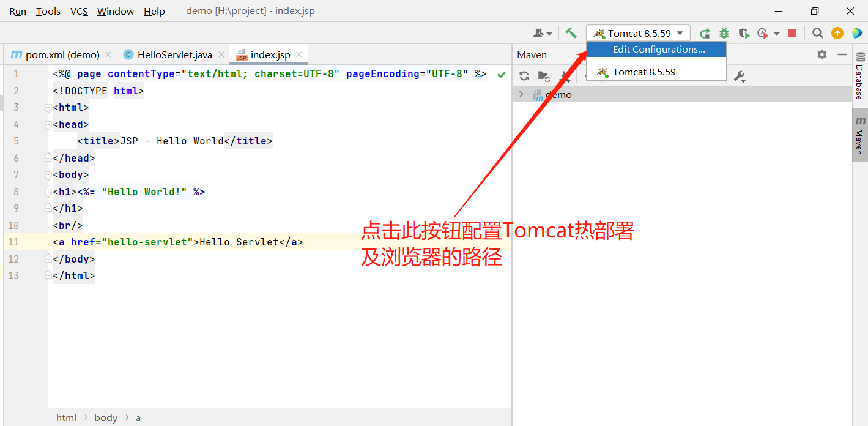
Task: Open Search Everywhere magnifier icon
Action: [x=817, y=33]
